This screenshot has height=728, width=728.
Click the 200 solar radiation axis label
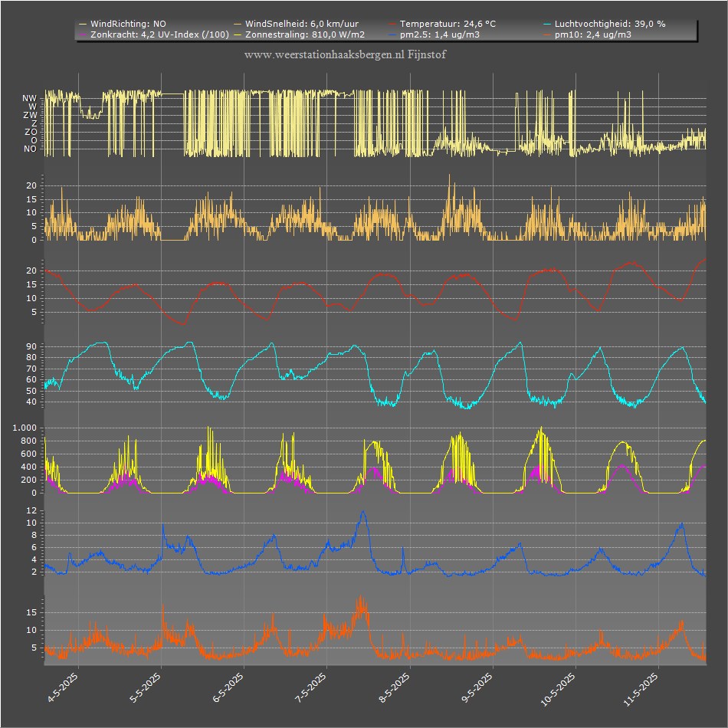[x=29, y=480]
